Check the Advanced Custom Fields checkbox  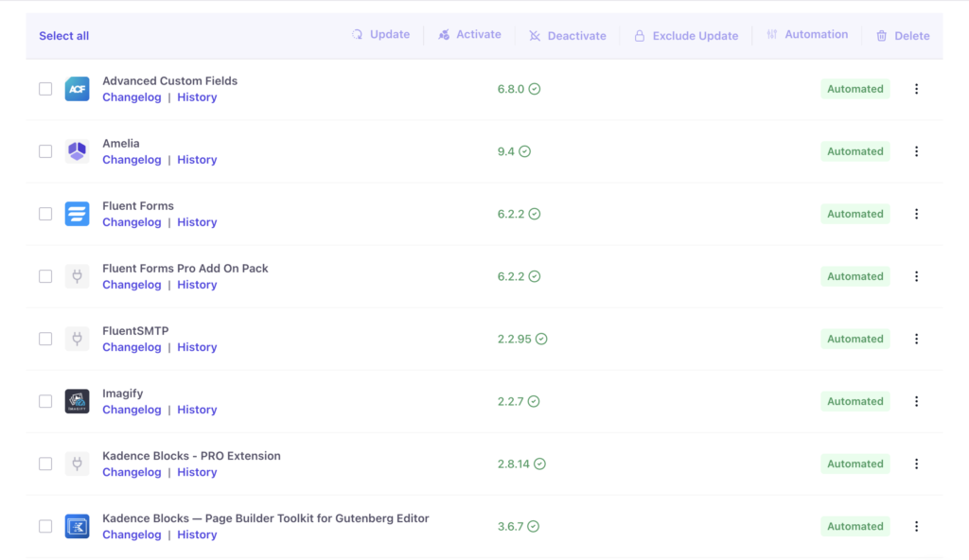(x=45, y=89)
